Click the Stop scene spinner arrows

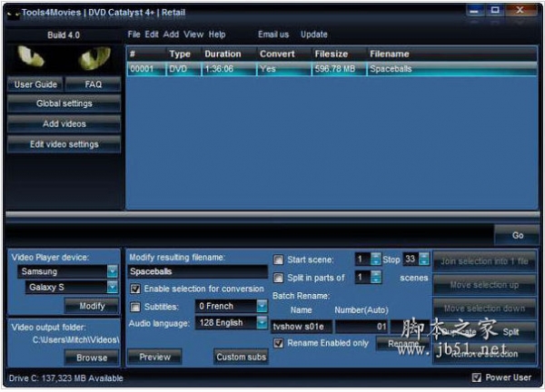click(x=423, y=259)
